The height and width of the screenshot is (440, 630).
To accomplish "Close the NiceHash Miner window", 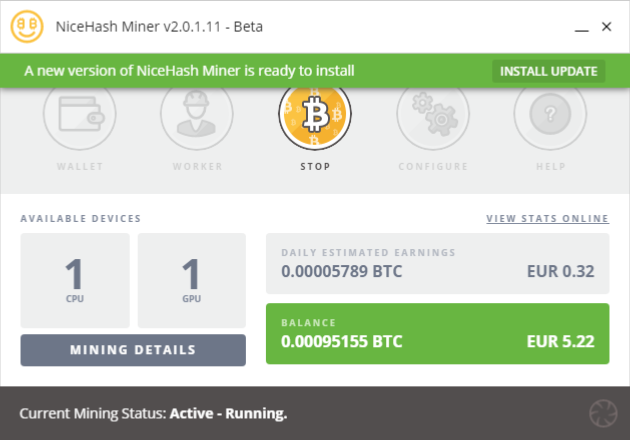I will (x=606, y=27).
